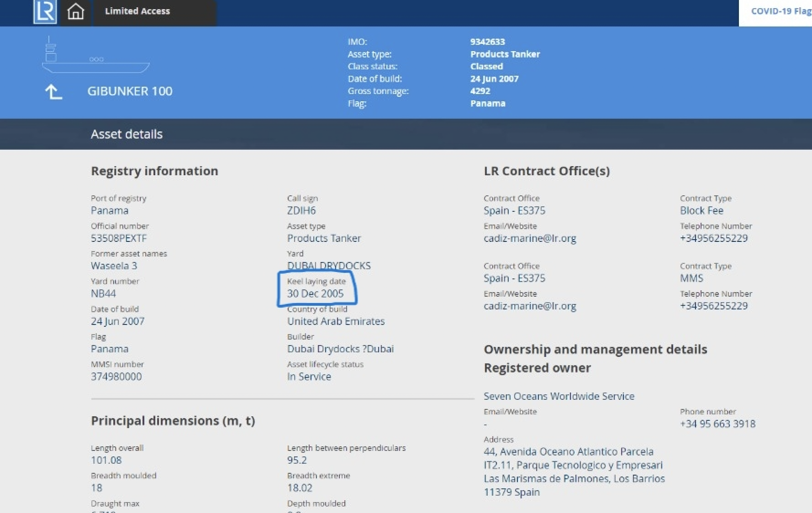The width and height of the screenshot is (812, 513).
Task: Click former asset name Waseela 3
Action: click(x=114, y=266)
